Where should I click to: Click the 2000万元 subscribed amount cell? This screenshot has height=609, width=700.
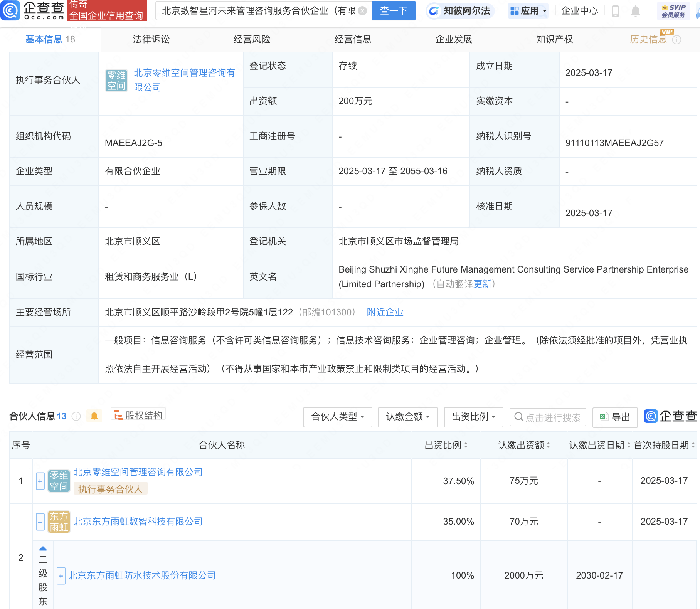[x=524, y=575]
